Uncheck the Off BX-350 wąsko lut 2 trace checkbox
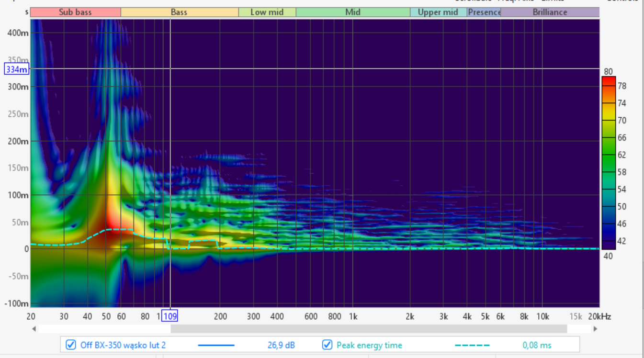644x358 pixels. (71, 345)
